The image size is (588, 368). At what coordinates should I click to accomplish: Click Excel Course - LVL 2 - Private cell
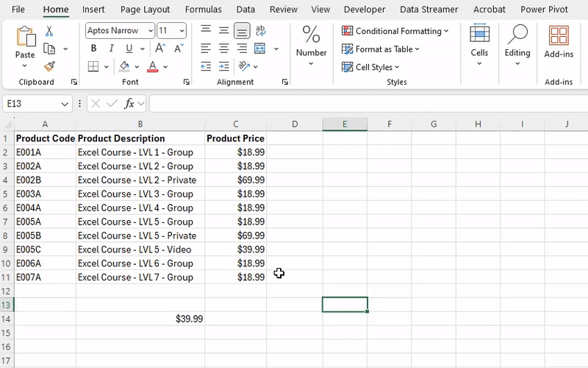coord(140,180)
